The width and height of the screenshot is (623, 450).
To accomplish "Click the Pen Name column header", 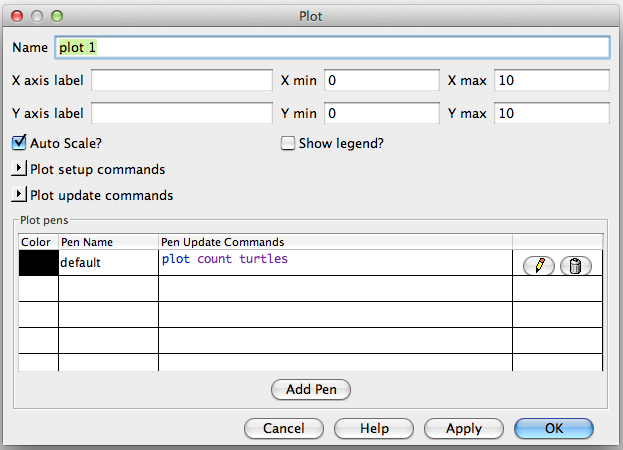I will pyautogui.click(x=108, y=242).
